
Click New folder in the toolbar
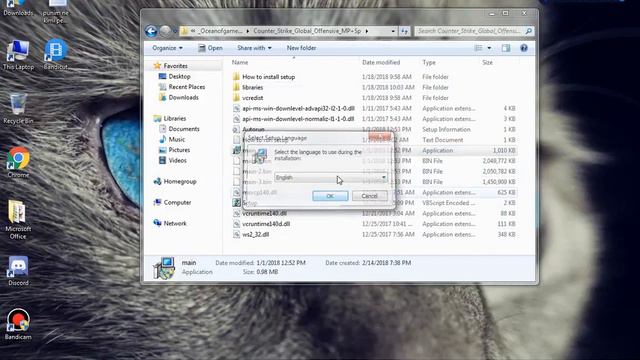pos(301,48)
